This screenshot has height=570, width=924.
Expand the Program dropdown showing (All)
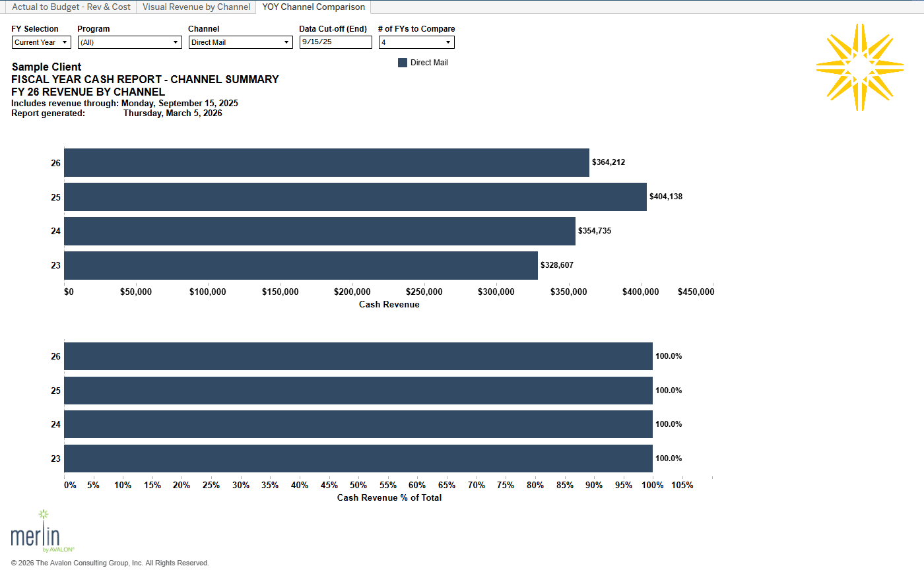click(130, 42)
